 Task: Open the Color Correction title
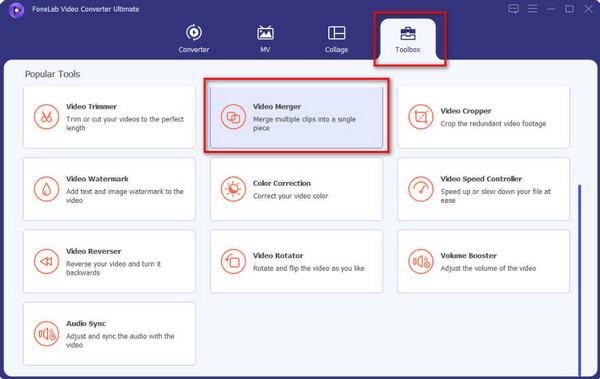point(282,183)
